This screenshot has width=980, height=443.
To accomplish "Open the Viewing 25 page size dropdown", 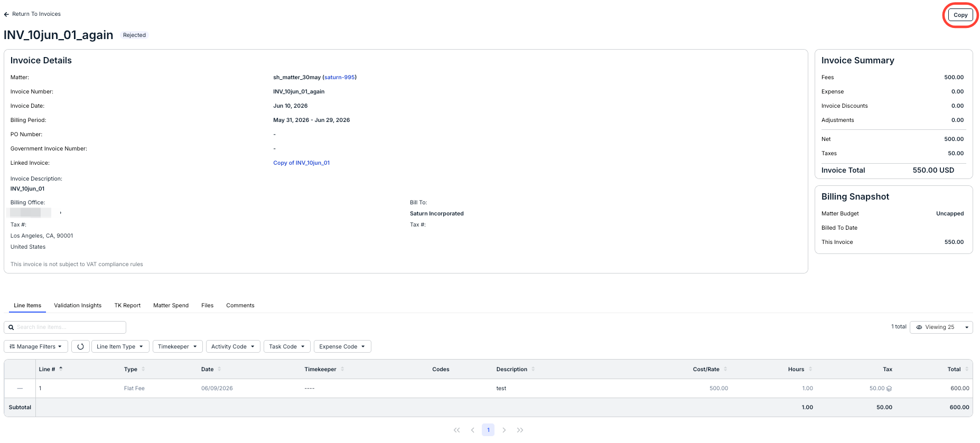I will click(941, 327).
